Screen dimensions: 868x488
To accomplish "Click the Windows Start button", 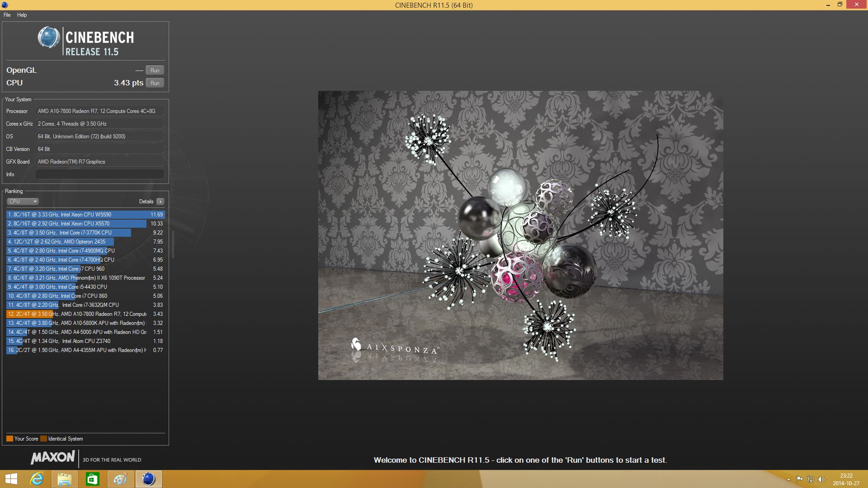I will tap(11, 479).
